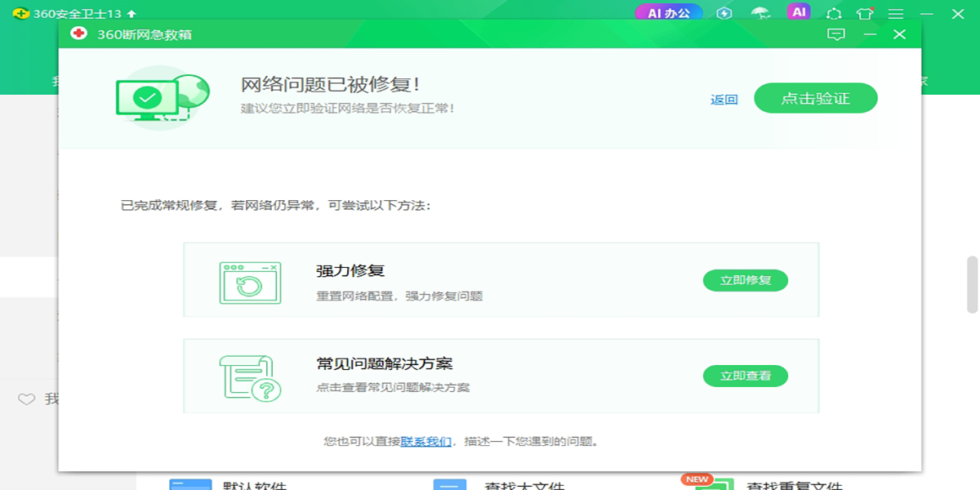Minimize the 360断网急救箱 dialog
Screen dimensions: 980x490
coord(870,34)
